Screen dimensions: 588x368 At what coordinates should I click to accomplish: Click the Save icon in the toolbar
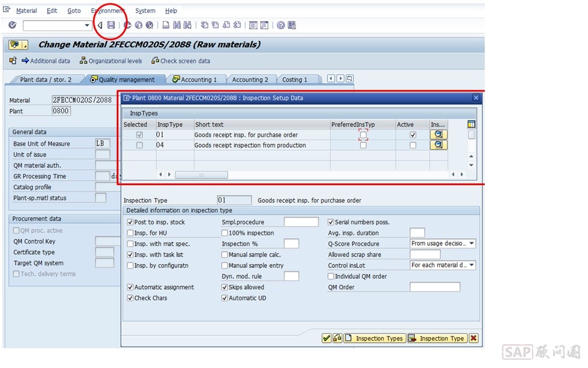pos(111,25)
